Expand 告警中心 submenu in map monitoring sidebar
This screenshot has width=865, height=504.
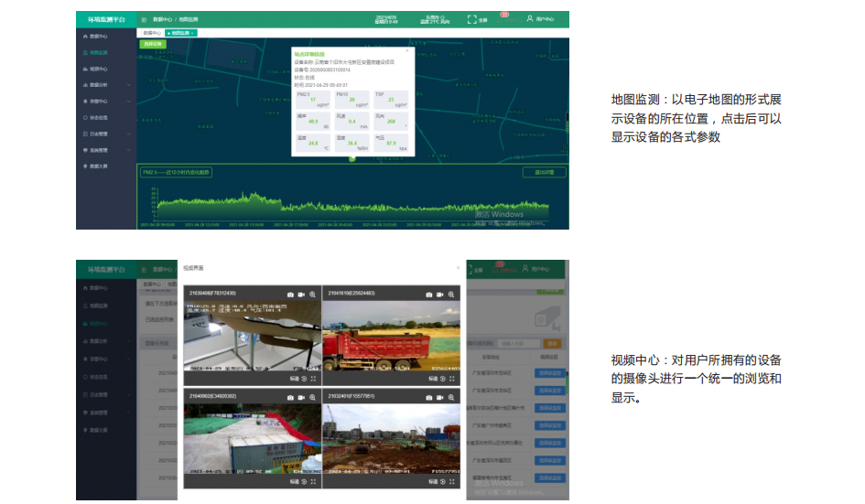point(128,102)
